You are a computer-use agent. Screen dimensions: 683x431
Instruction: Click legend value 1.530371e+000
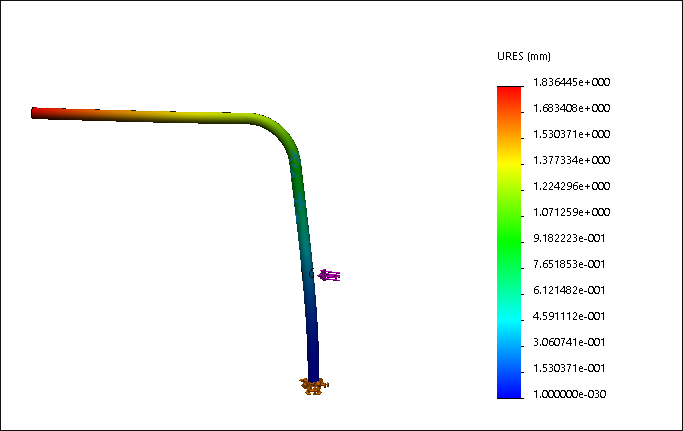pyautogui.click(x=571, y=134)
